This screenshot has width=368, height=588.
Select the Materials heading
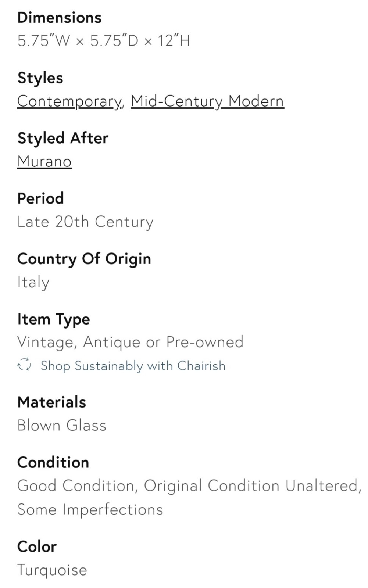[52, 402]
